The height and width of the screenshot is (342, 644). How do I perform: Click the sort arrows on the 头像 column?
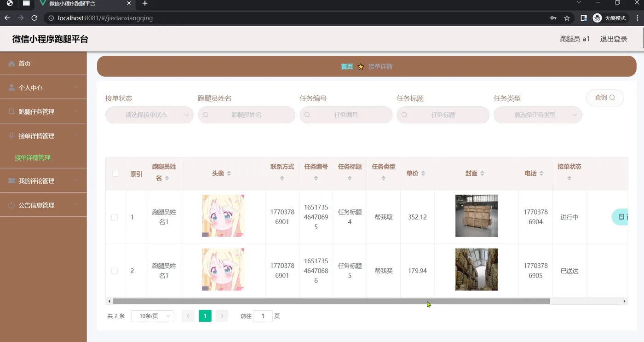[229, 174]
